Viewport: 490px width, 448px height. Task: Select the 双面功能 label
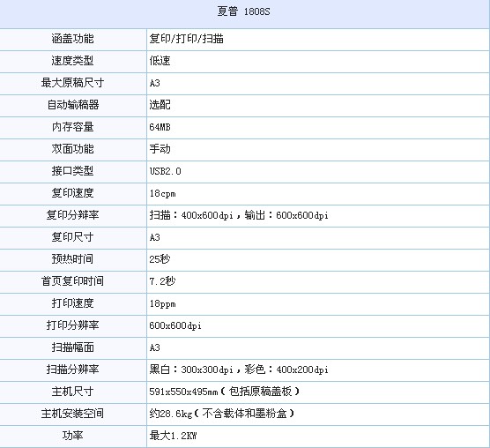point(72,149)
